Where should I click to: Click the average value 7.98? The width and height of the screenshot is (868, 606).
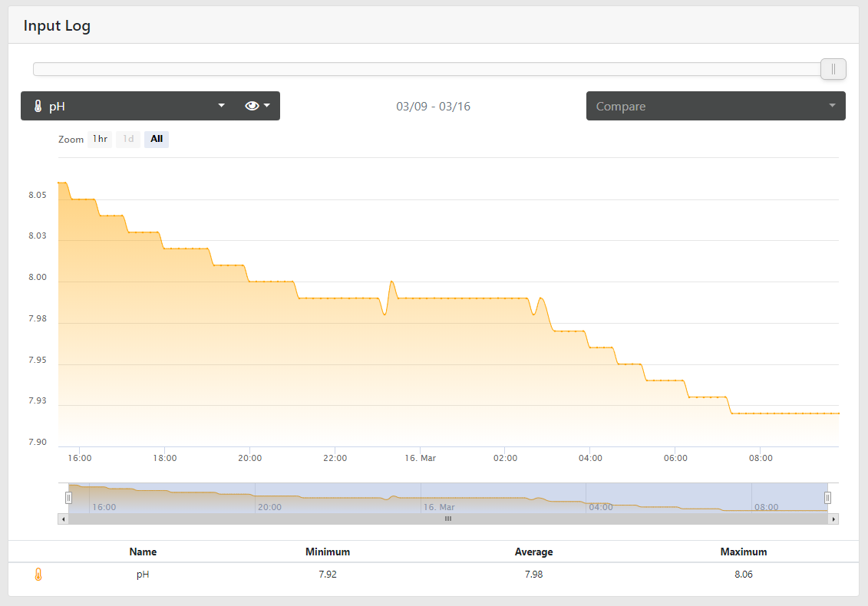pos(533,575)
